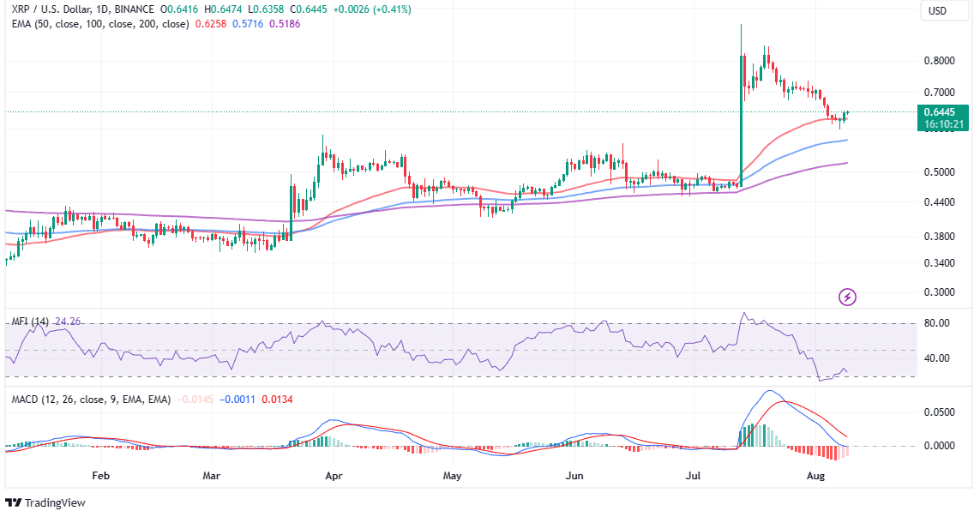Click the 40.00 level on MFI axis
The image size is (980, 517).
click(x=937, y=358)
